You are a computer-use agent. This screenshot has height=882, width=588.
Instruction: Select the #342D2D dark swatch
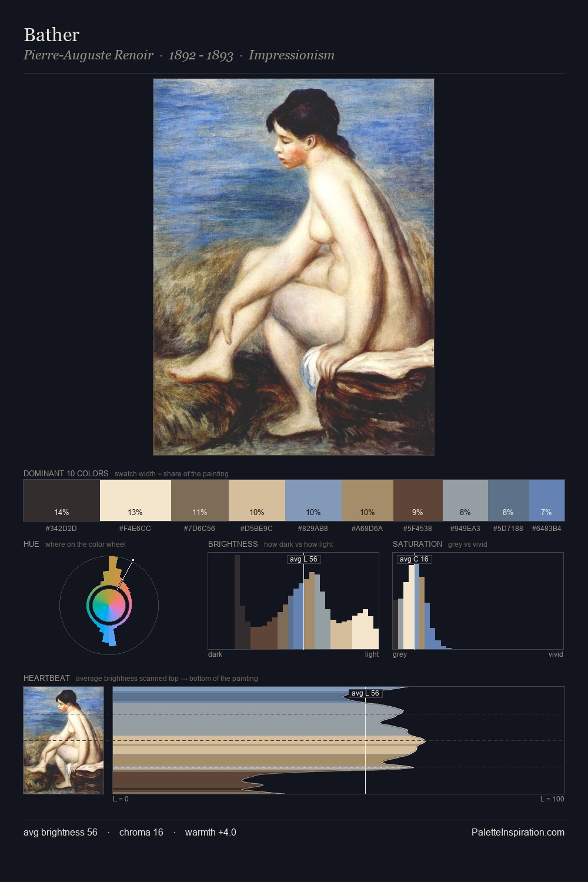[62, 500]
